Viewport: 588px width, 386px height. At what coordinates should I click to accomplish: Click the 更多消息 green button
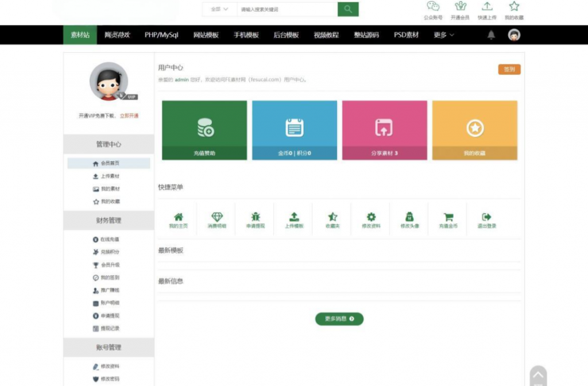pyautogui.click(x=339, y=319)
